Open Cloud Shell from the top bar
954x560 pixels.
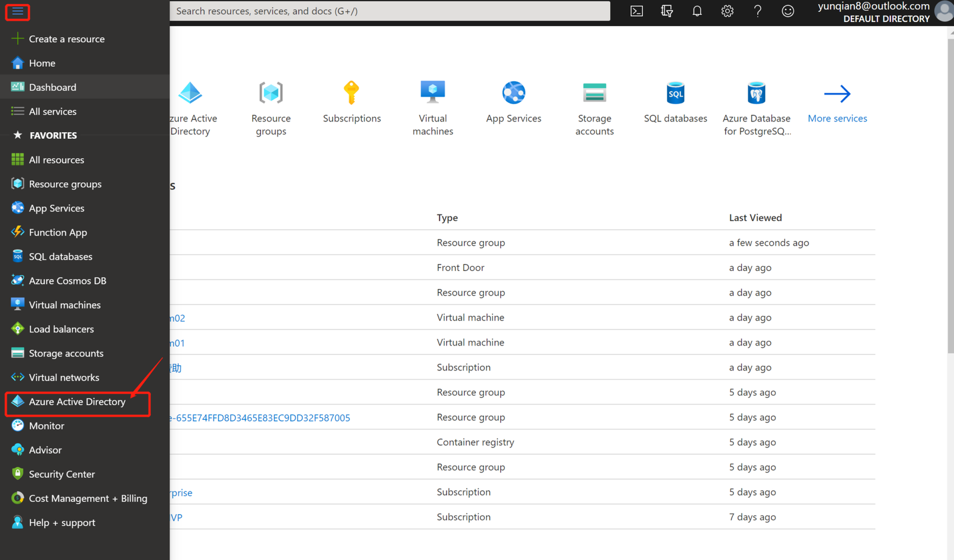coord(636,11)
